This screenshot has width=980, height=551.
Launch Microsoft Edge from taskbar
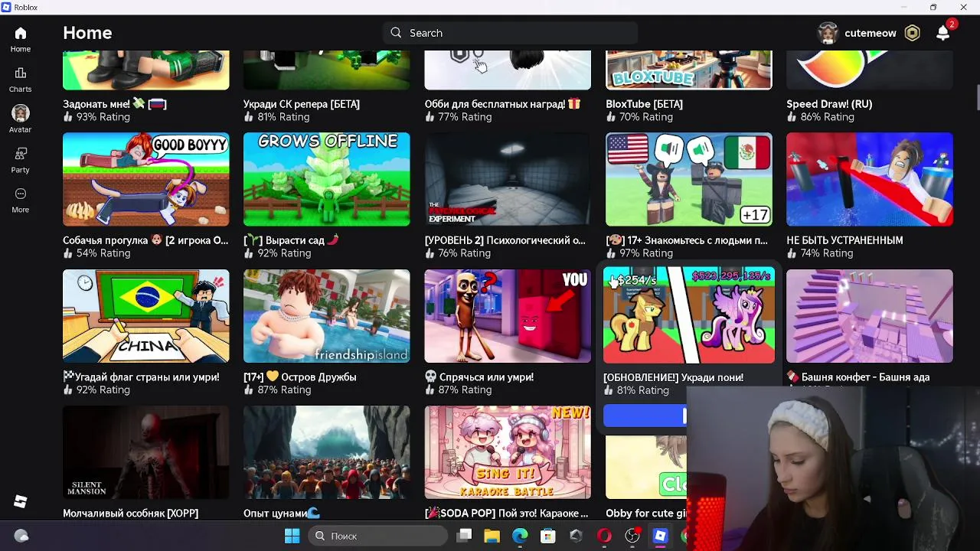[x=520, y=536]
